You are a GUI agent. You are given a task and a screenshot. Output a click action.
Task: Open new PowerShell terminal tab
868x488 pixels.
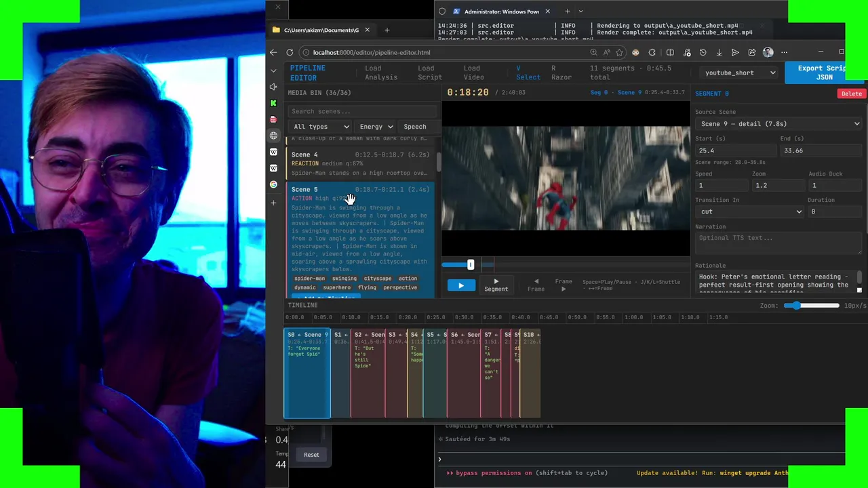click(568, 11)
